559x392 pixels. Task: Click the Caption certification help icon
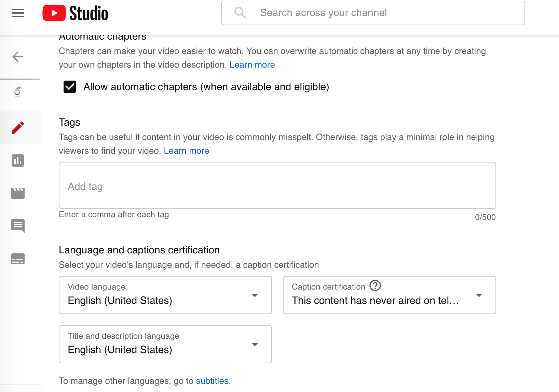point(375,285)
